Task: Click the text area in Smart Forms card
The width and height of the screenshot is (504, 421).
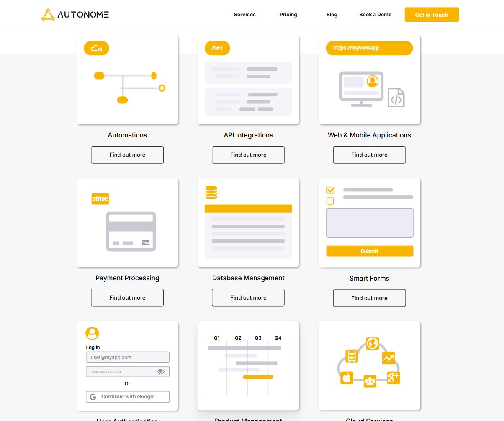Action: [x=370, y=223]
